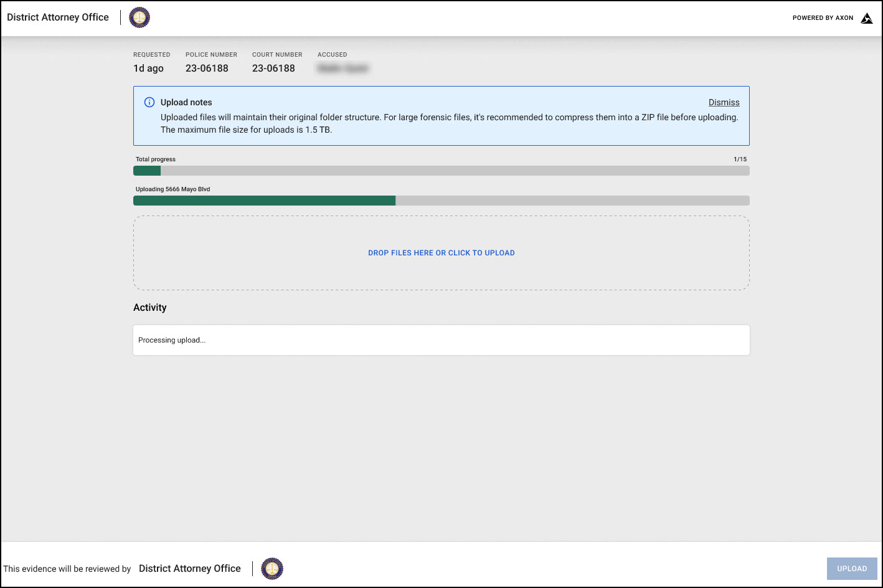
Task: Click the District Attorney Office seal in the header
Action: [139, 17]
